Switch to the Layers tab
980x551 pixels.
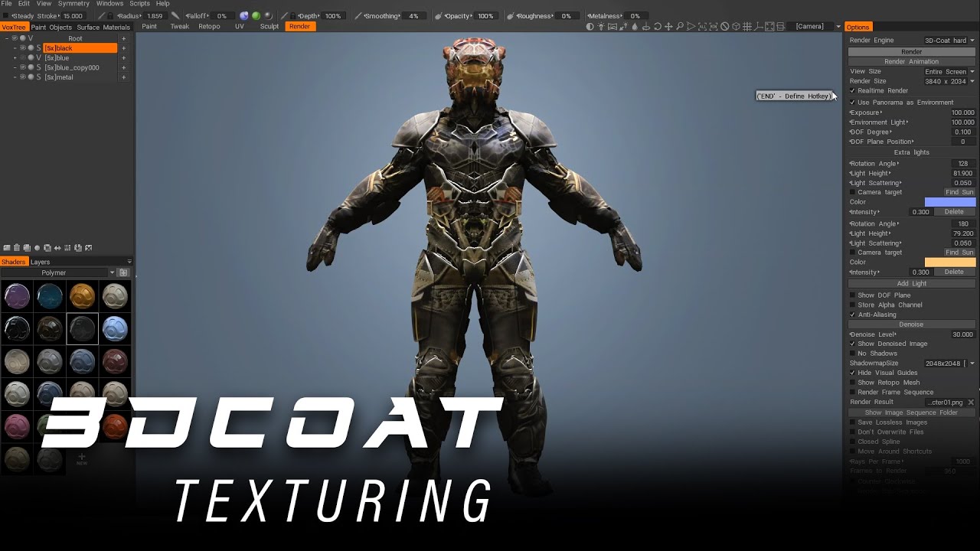tap(40, 262)
